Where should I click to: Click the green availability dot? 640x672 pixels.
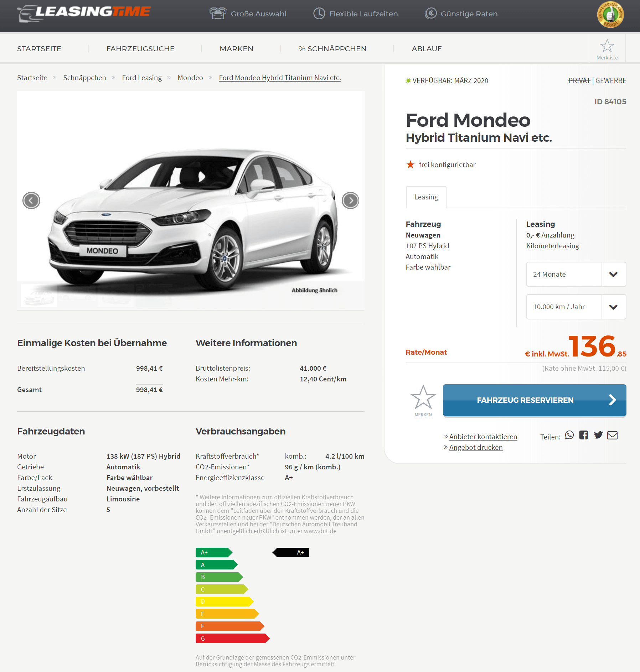(408, 81)
